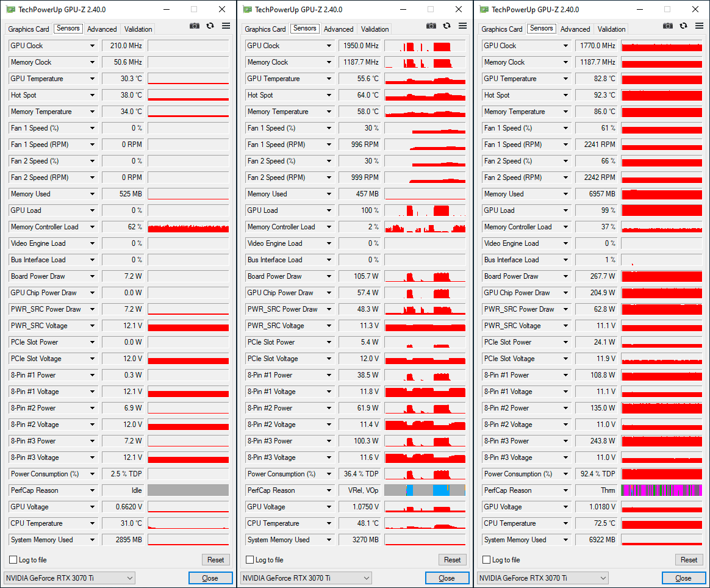The height and width of the screenshot is (588, 710).
Task: Click the refresh icon in the left GPU-Z window
Action: pos(210,26)
